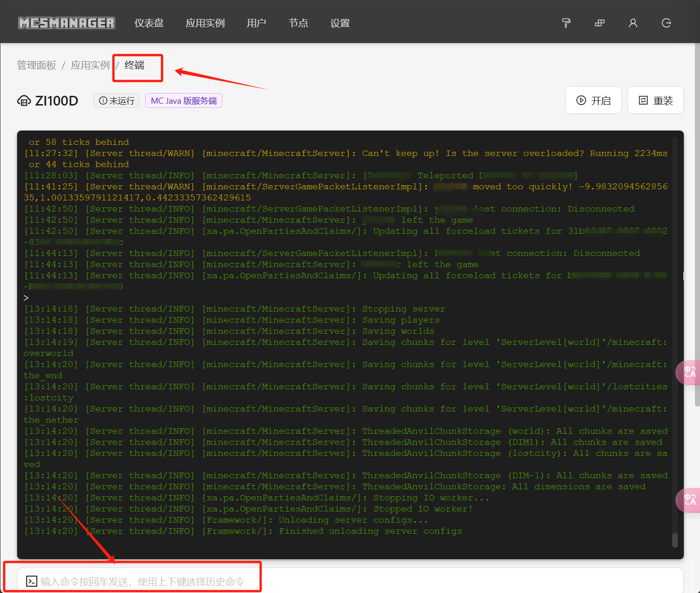
Task: Click the upper translate floating icon
Action: coord(689,372)
